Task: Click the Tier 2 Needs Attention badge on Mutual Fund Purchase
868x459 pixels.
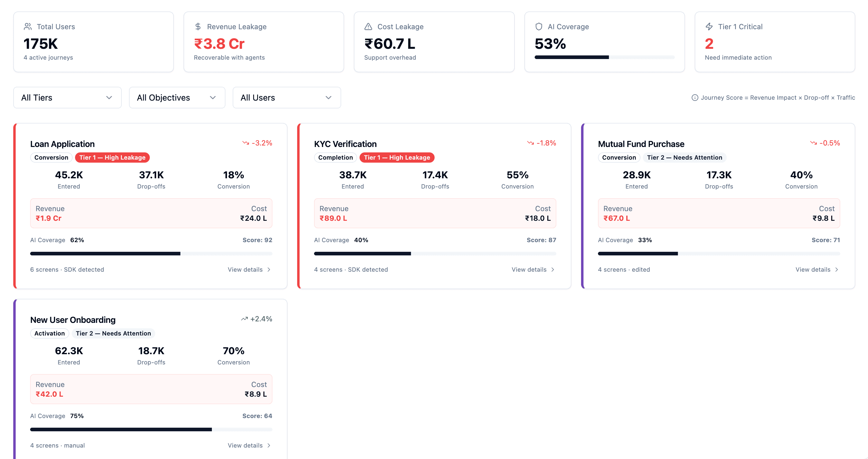Action: click(684, 157)
